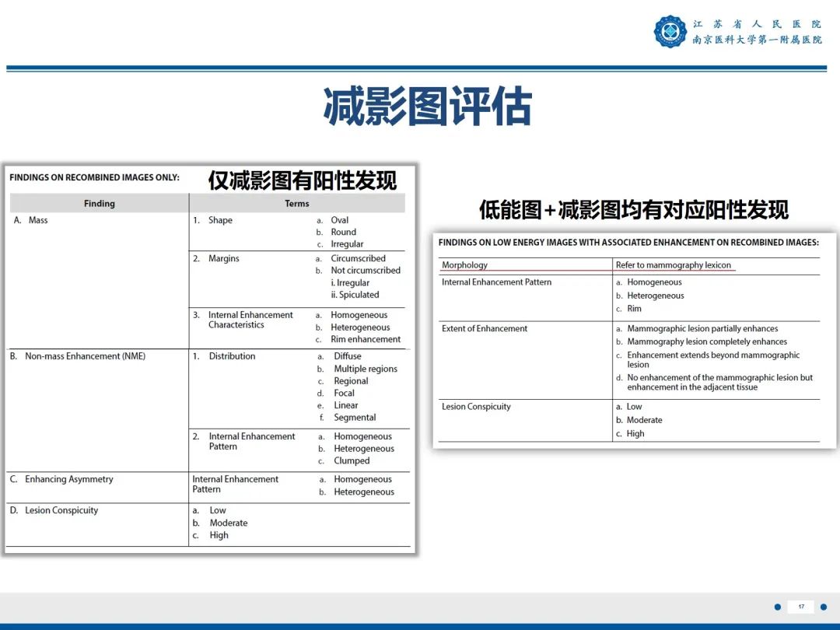
Task: Click the Terms column header cell
Action: [x=297, y=203]
